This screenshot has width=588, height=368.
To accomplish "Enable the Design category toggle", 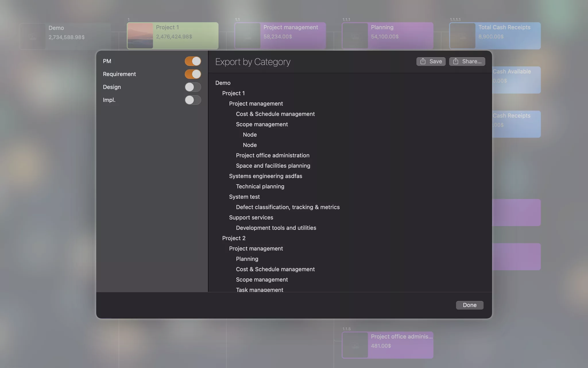I will (193, 87).
